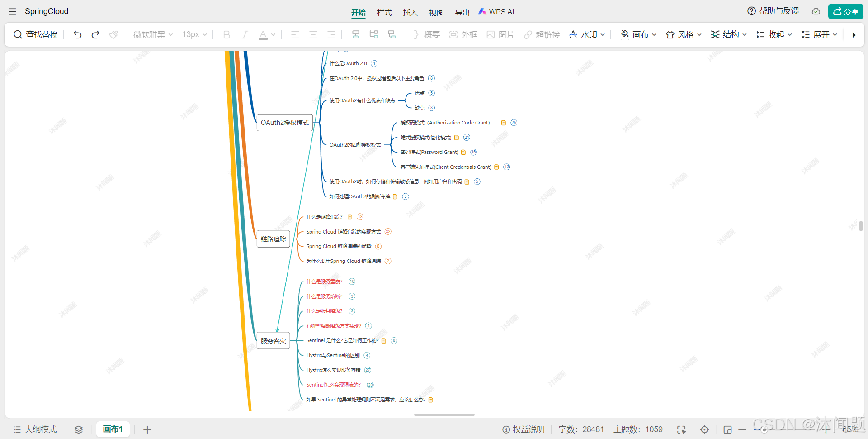Expand children count 25 of Authorization Code Grant

click(x=514, y=123)
